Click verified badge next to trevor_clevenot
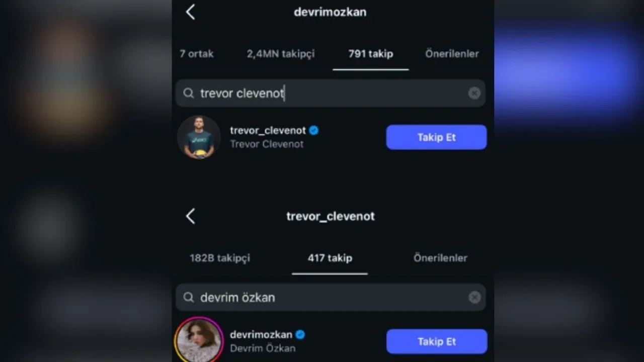The width and height of the screenshot is (644, 362). coord(313,130)
